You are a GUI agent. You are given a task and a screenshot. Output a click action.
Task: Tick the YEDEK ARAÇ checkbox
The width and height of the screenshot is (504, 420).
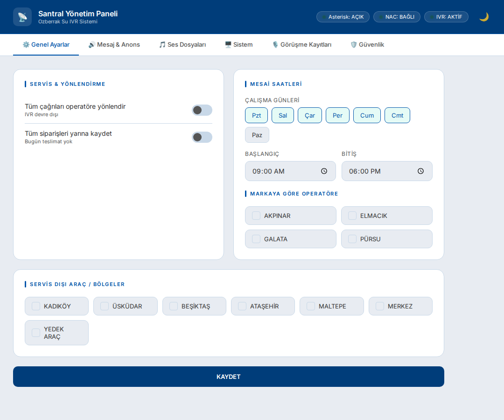click(36, 333)
